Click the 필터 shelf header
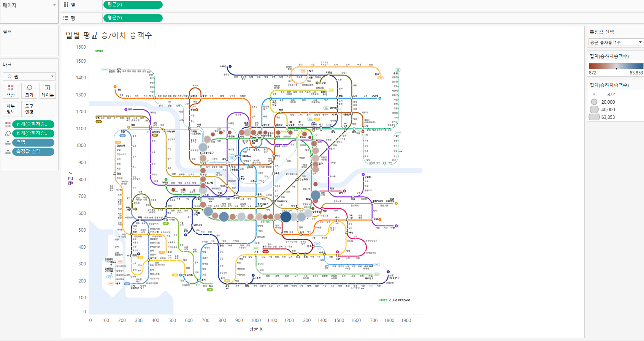This screenshot has width=644, height=341. click(x=7, y=32)
